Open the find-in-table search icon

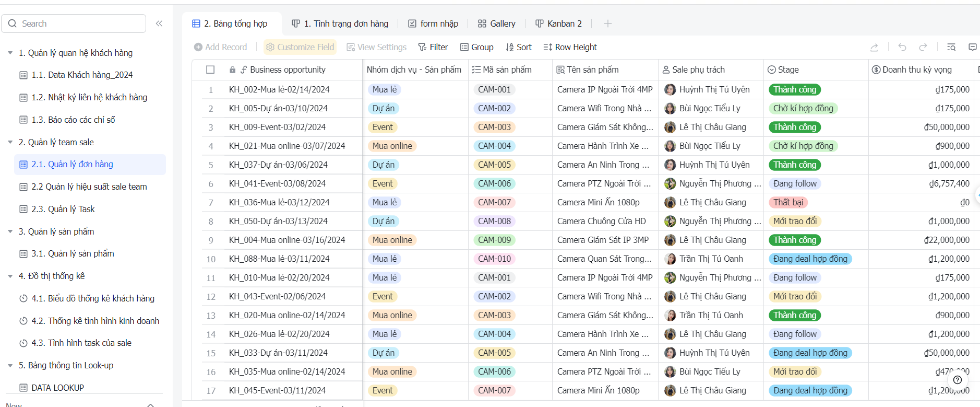coord(951,47)
